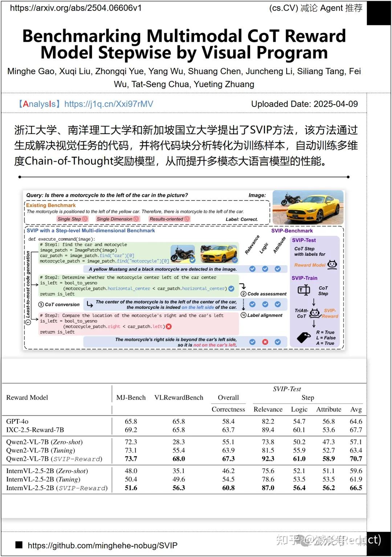Open the arxiv.org/abs/2504.06606v1 link

pos(76,8)
